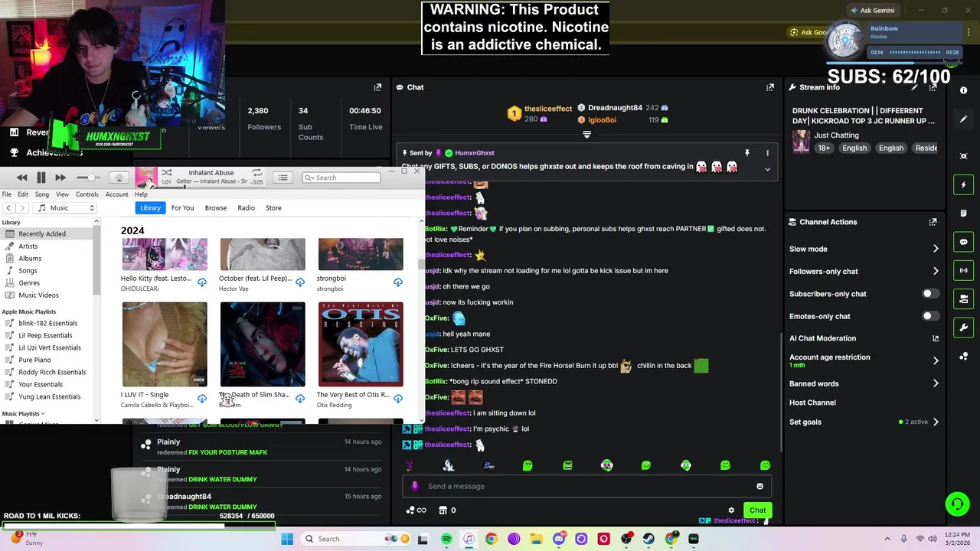Unpin the pinned chat message
This screenshot has height=551, width=980.
[x=747, y=153]
